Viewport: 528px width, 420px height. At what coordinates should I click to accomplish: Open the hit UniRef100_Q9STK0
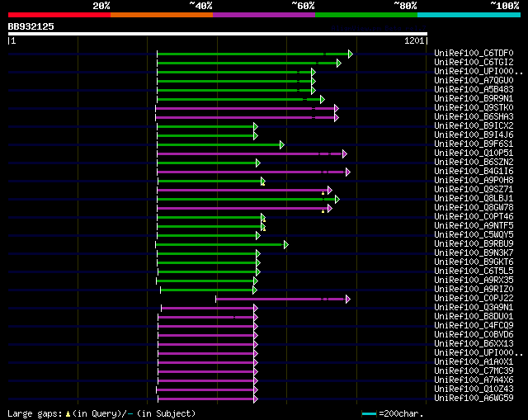click(474, 108)
